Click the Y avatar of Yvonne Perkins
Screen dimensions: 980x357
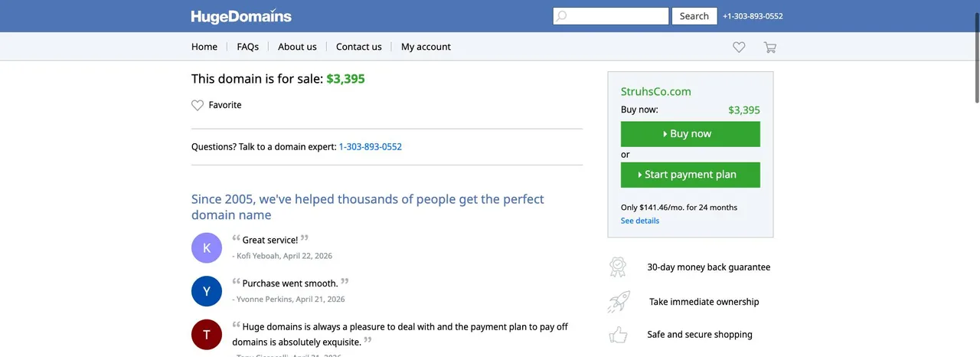(207, 291)
